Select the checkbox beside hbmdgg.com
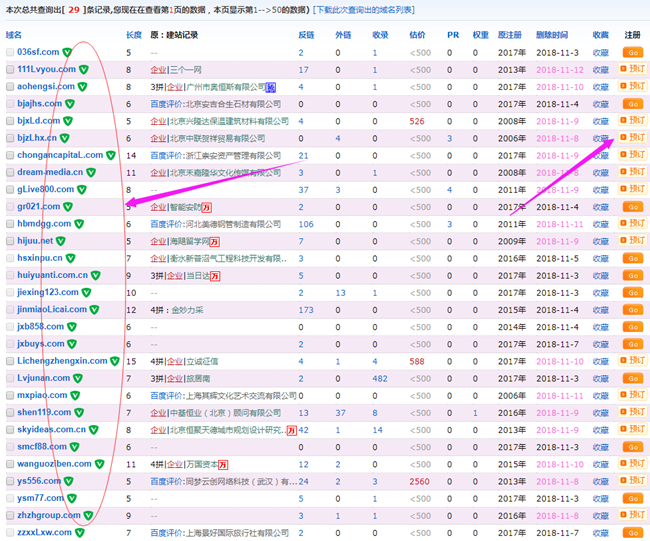Image resolution: width=650 pixels, height=541 pixels. pyautogui.click(x=9, y=224)
